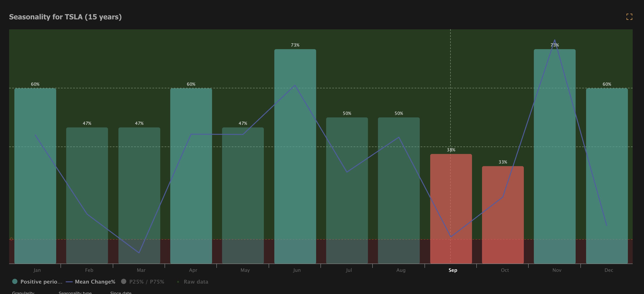Click the Sep axis label

[x=453, y=270]
